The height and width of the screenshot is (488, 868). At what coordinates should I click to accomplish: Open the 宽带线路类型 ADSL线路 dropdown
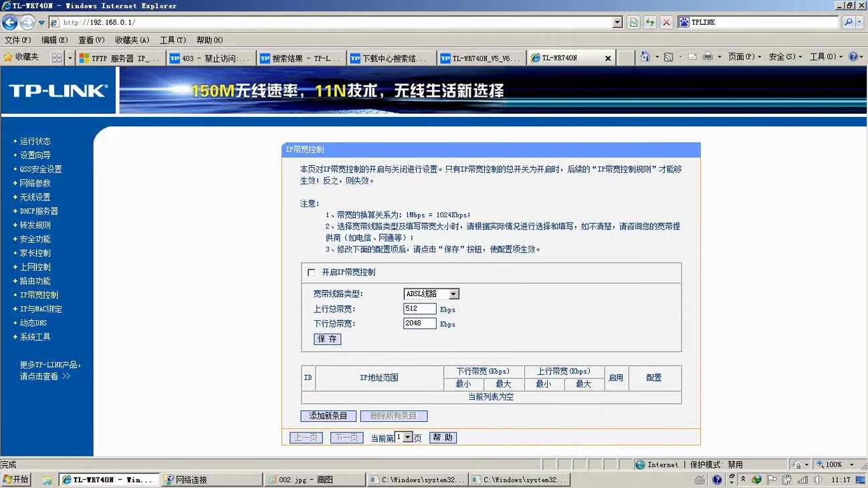[453, 294]
